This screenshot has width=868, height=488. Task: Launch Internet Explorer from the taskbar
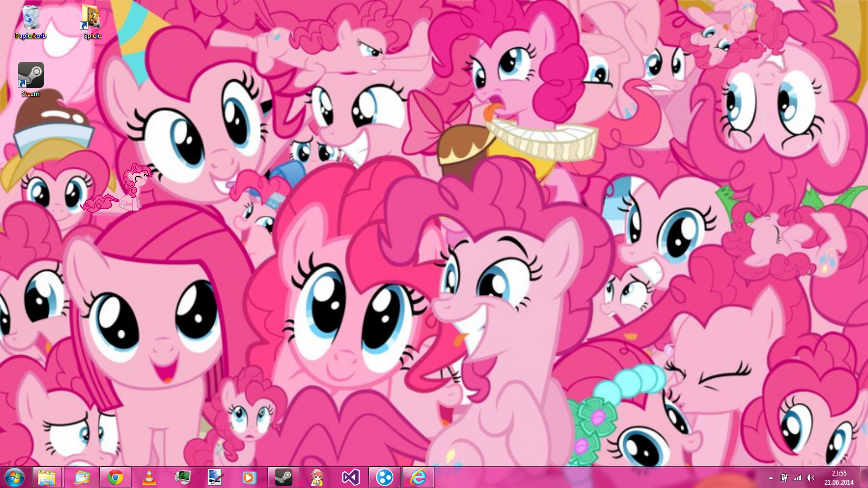418,478
